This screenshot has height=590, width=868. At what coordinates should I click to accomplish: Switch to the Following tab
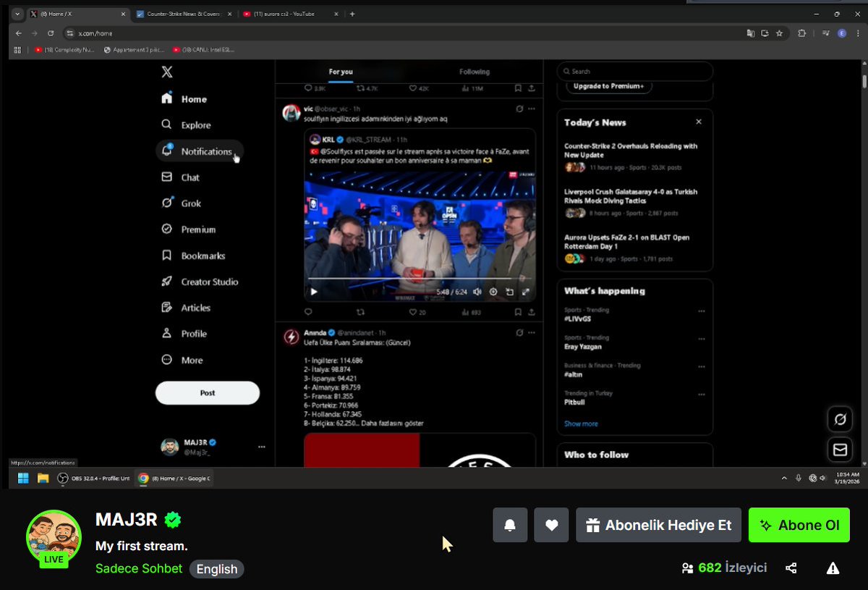(x=475, y=72)
